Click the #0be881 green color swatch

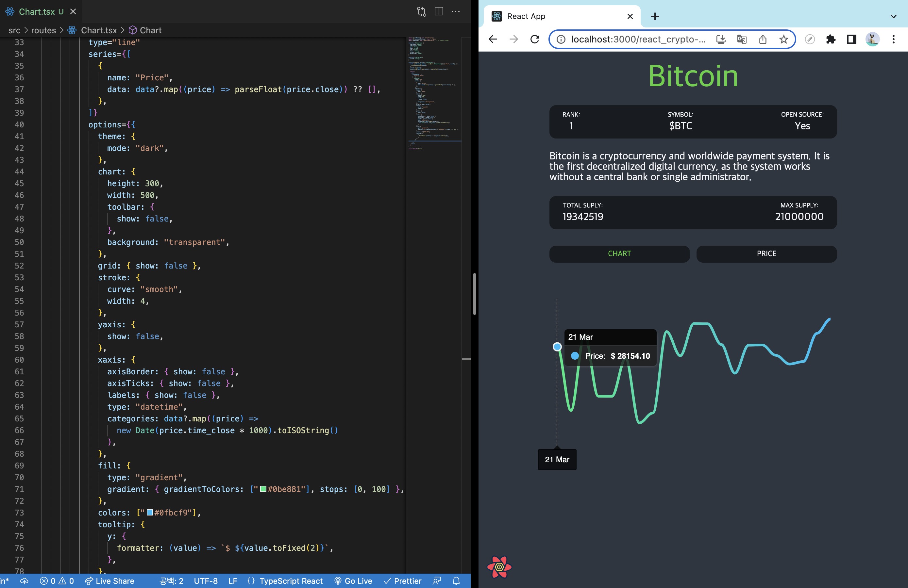click(x=263, y=489)
